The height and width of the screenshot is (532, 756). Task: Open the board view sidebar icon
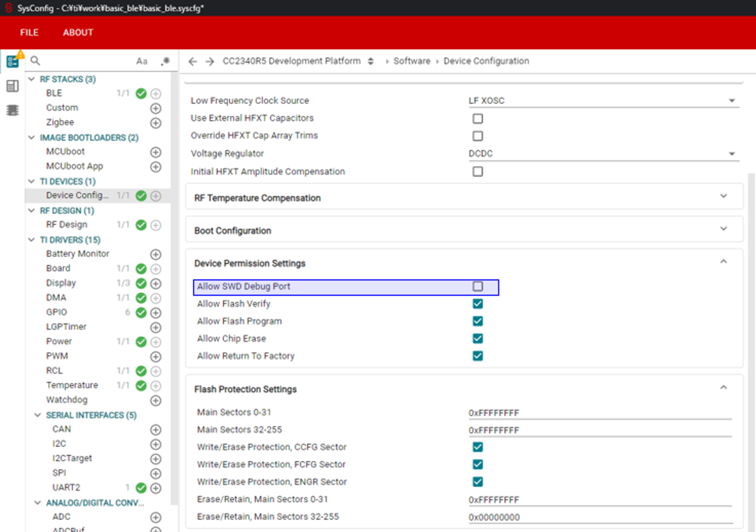[x=12, y=86]
